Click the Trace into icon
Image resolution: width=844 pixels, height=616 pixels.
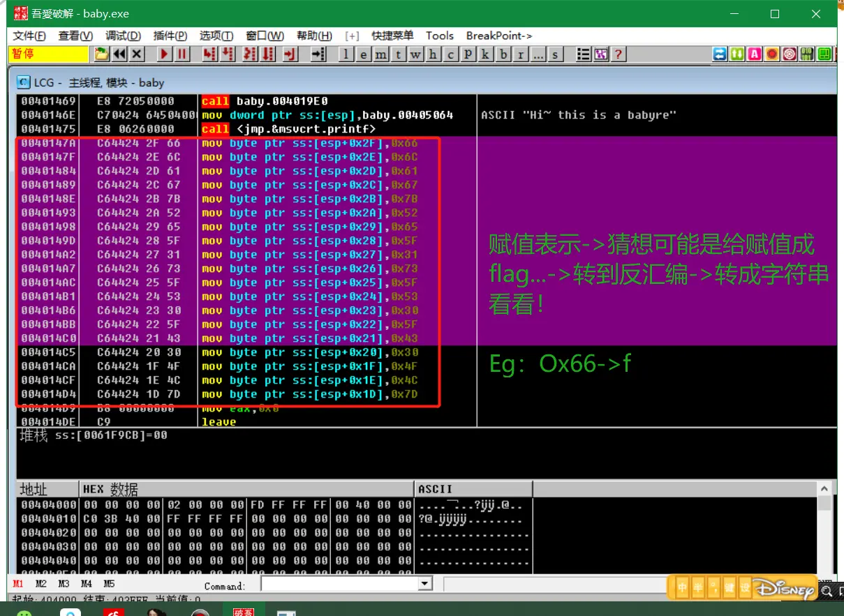pyautogui.click(x=251, y=54)
